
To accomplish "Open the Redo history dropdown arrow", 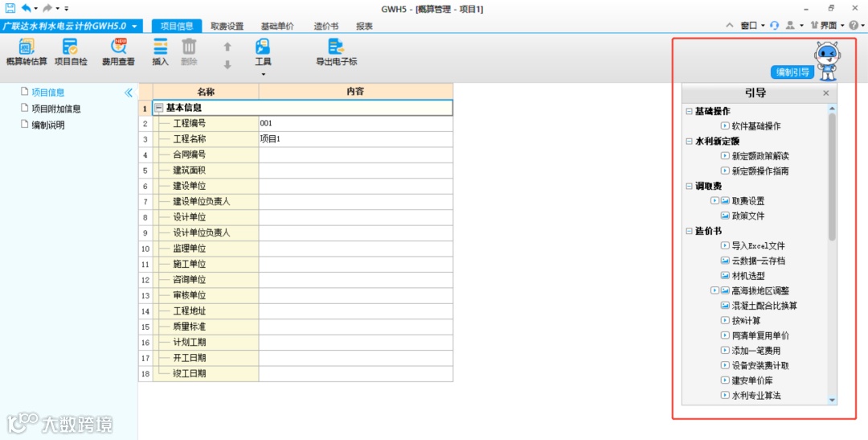I will point(58,9).
